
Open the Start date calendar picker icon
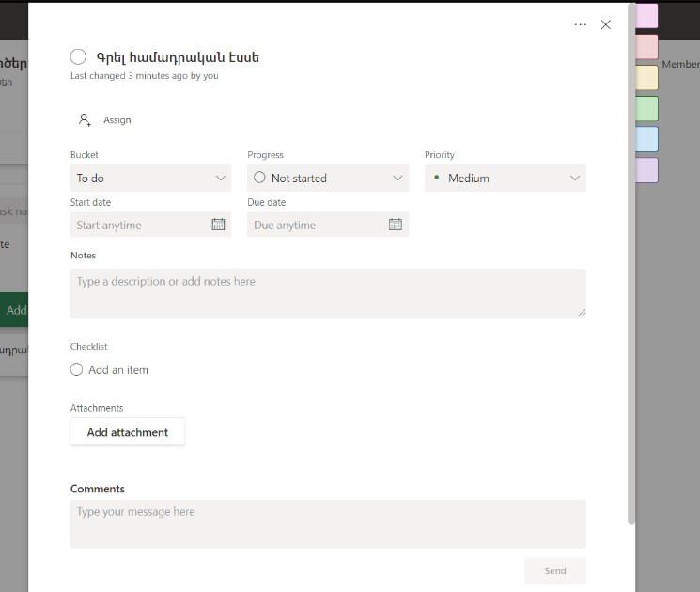(x=218, y=225)
